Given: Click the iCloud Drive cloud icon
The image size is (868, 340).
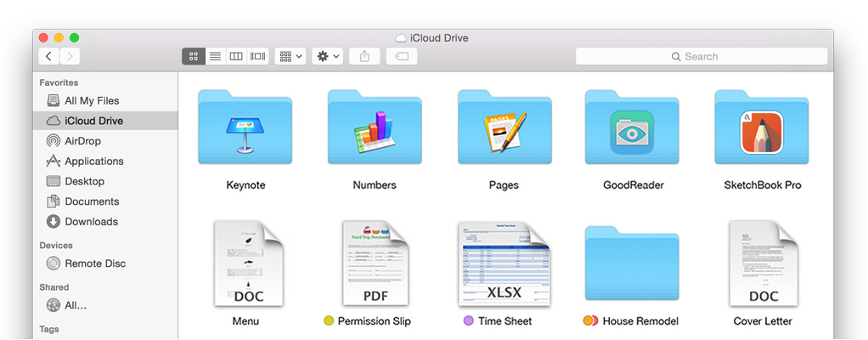Looking at the screenshot, I should 54,121.
